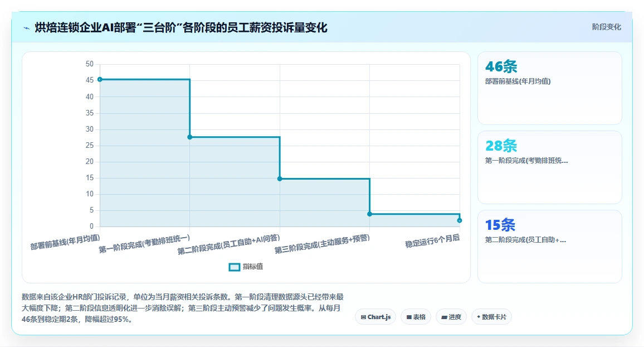This screenshot has height=347, width=644.
Task: Open the 15条 second-stage data card
Action: [549, 247]
